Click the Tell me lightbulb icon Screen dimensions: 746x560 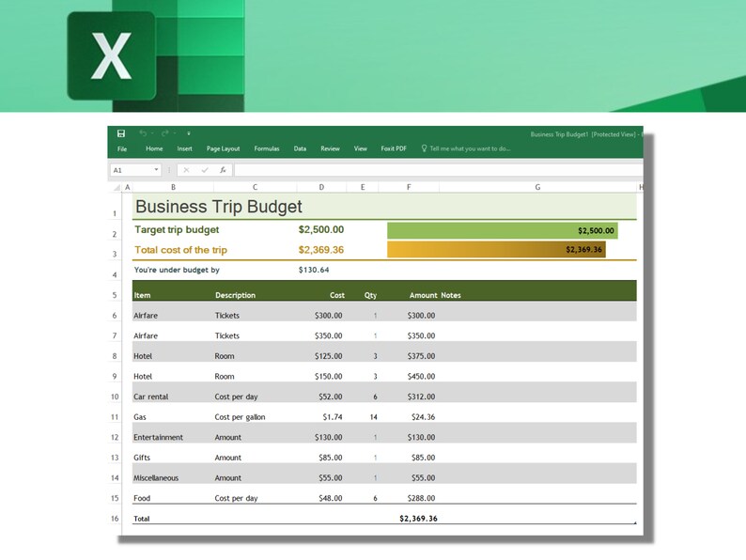[x=424, y=148]
